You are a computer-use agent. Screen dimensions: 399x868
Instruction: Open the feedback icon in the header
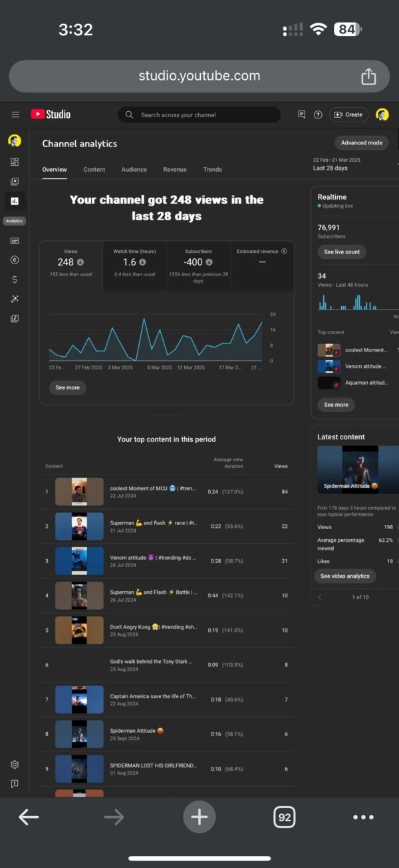click(x=302, y=114)
